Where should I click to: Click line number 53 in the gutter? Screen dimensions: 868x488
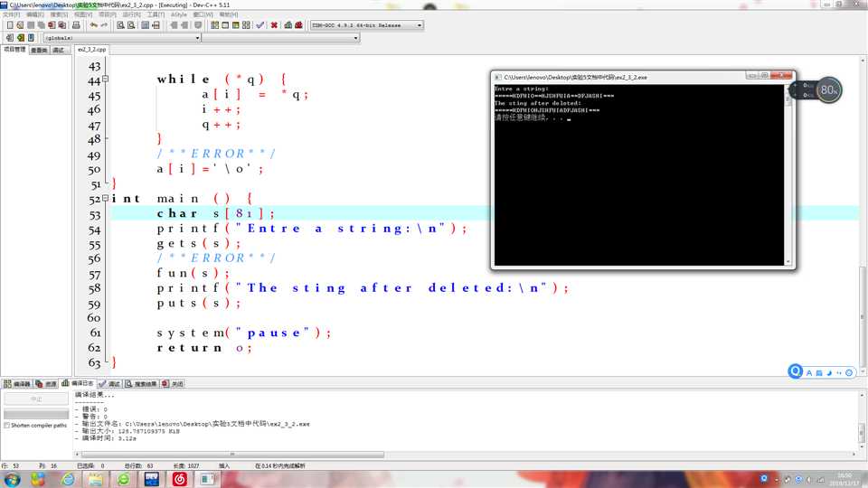pyautogui.click(x=95, y=214)
